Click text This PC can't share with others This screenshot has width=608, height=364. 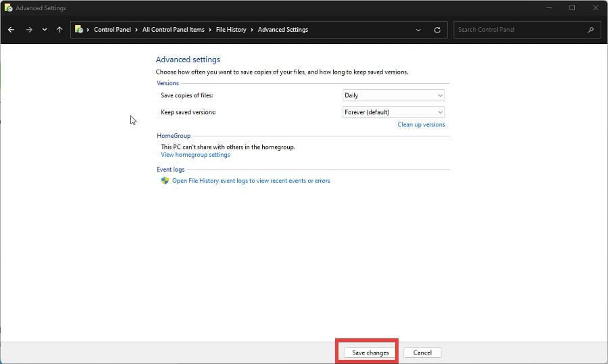pos(228,147)
